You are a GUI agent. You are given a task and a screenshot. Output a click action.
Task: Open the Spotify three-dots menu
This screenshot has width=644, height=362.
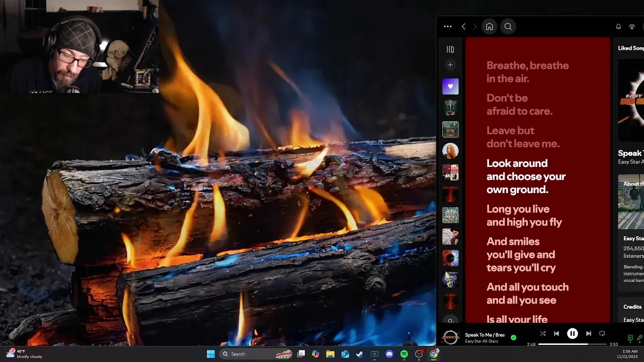click(x=448, y=27)
